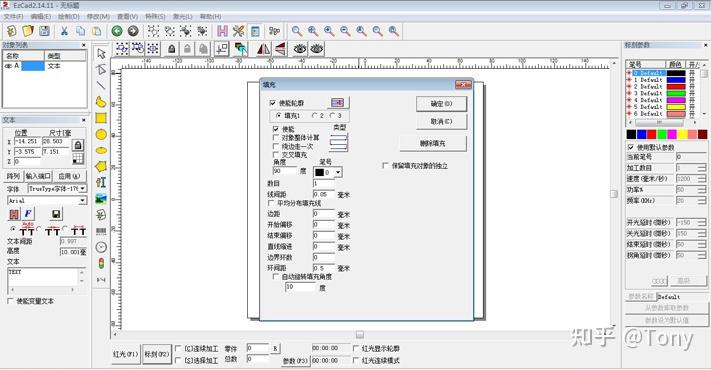Select fill radio button 2
Screen dimensions: 711x370
pyautogui.click(x=315, y=116)
